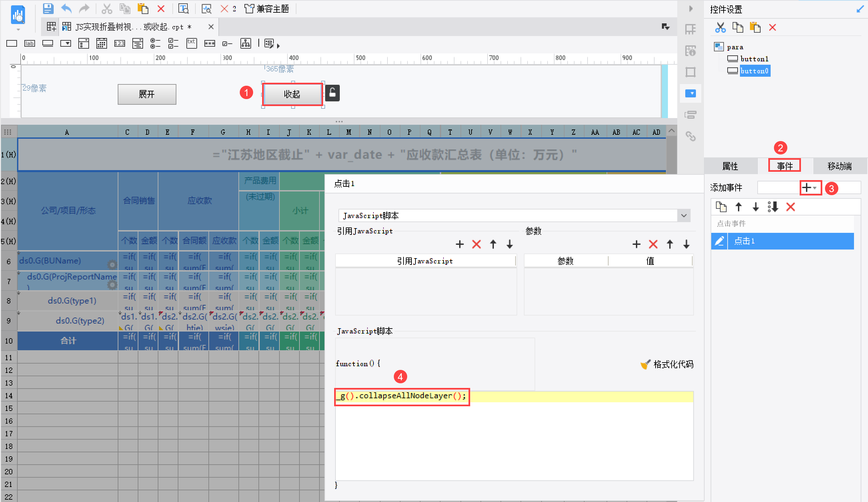Click the undo arrow icon

[x=66, y=9]
